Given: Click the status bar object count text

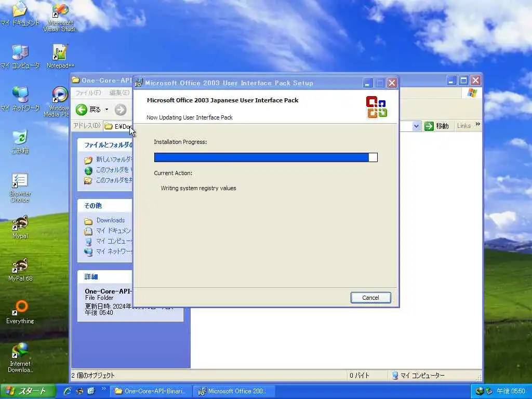Looking at the screenshot, I should tap(93, 375).
